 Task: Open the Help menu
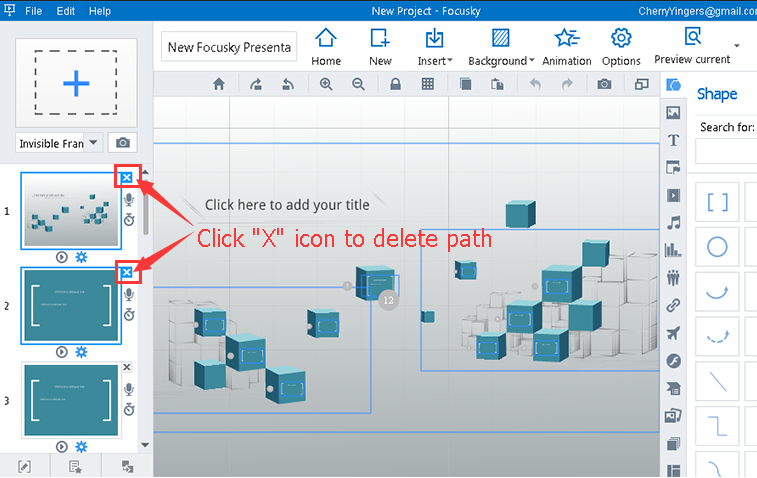pyautogui.click(x=99, y=11)
